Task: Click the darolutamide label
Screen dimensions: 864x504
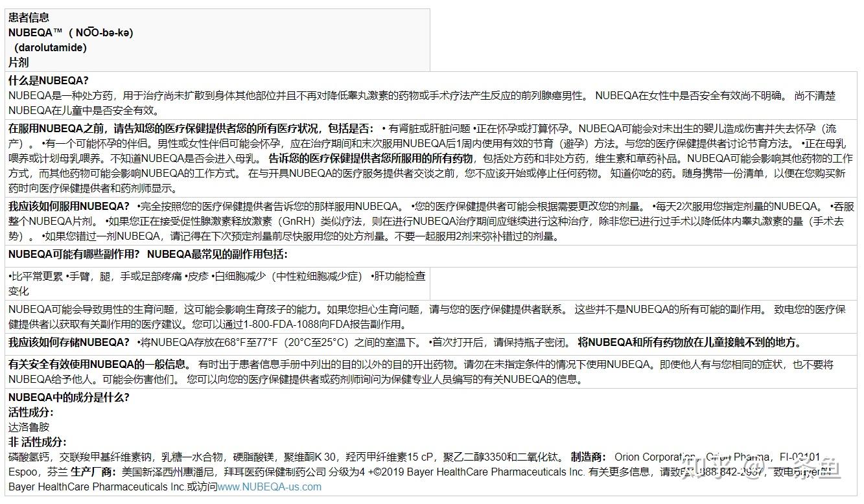Action: tap(49, 47)
